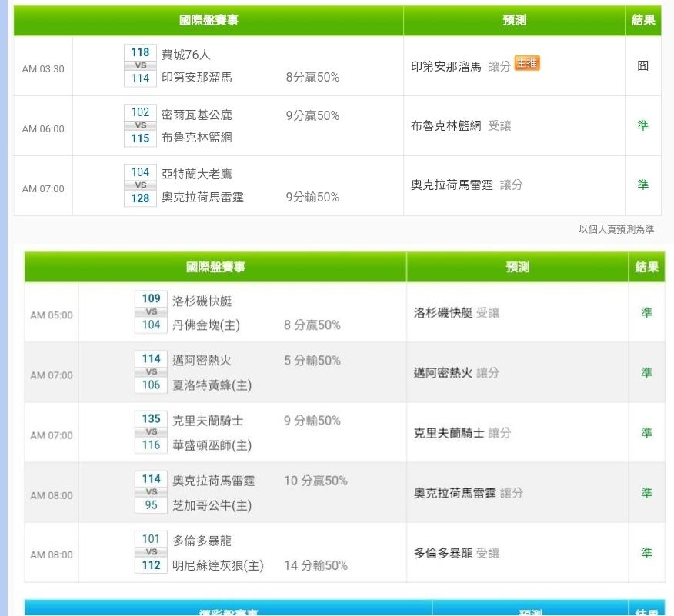Click team name 印第安那溜馬 in first match
674x616 pixels.
coord(197,78)
